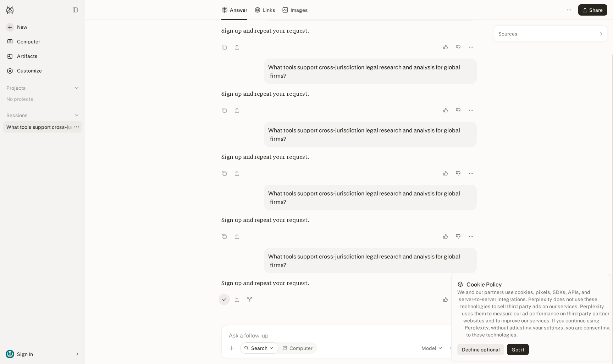Switch to the Links tab
This screenshot has width=613, height=364.
[x=265, y=10]
